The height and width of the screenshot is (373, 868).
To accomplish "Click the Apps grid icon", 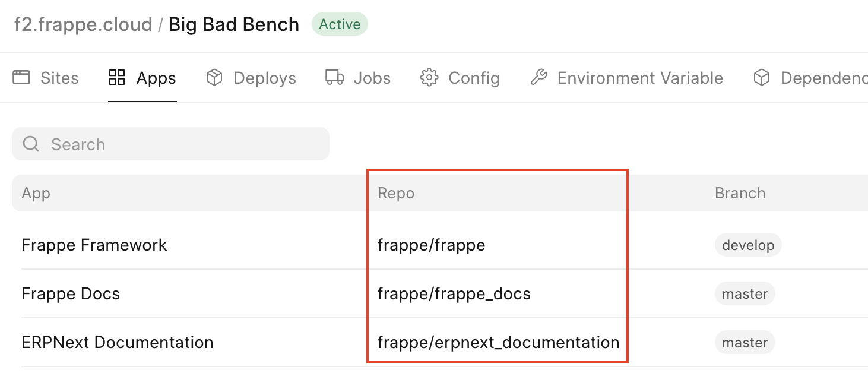I will pyautogui.click(x=117, y=77).
